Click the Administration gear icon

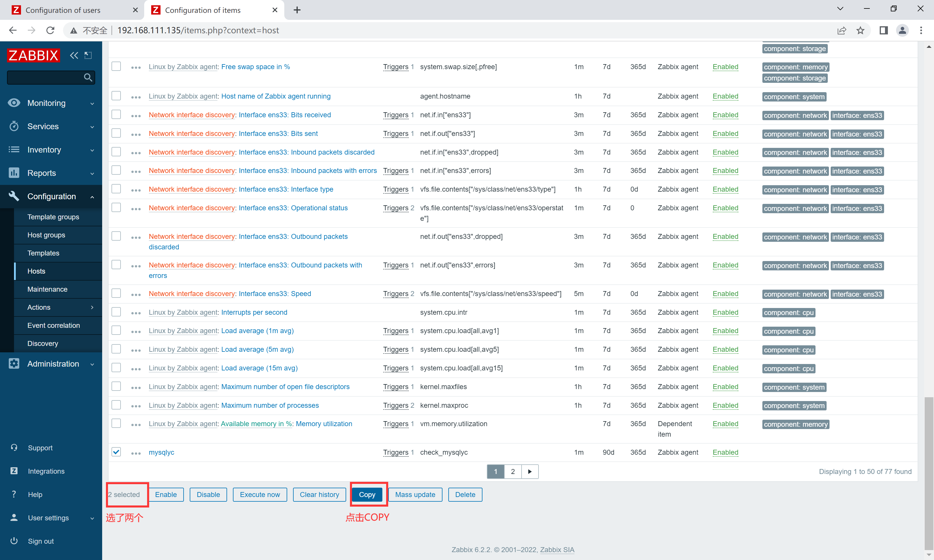coord(14,364)
